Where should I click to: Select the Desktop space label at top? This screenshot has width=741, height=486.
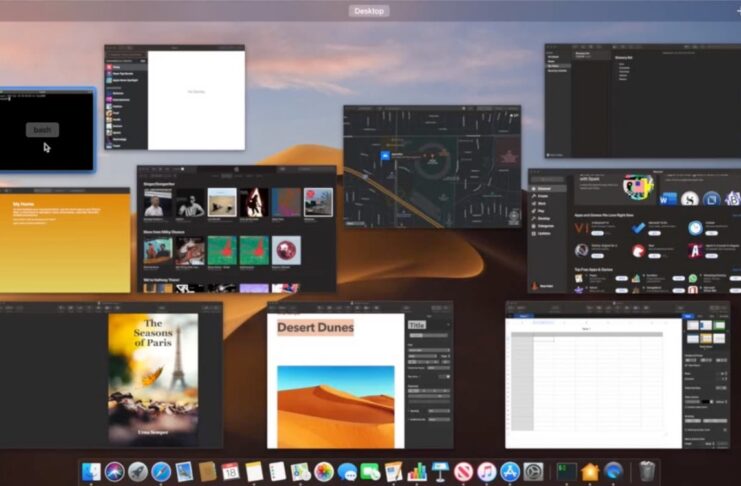tap(369, 11)
